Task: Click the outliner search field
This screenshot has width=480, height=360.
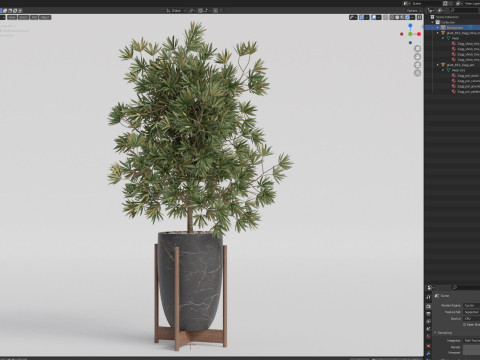Action: tap(464, 11)
